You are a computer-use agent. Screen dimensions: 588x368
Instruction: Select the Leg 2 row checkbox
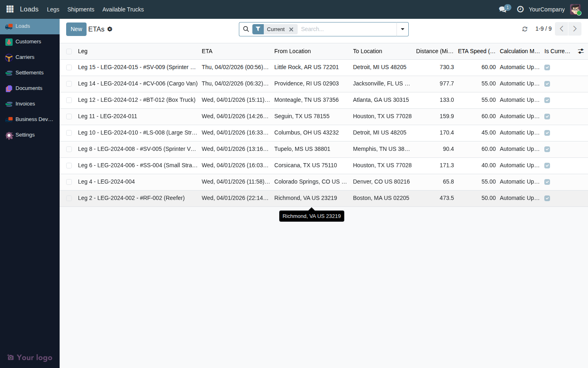69,198
